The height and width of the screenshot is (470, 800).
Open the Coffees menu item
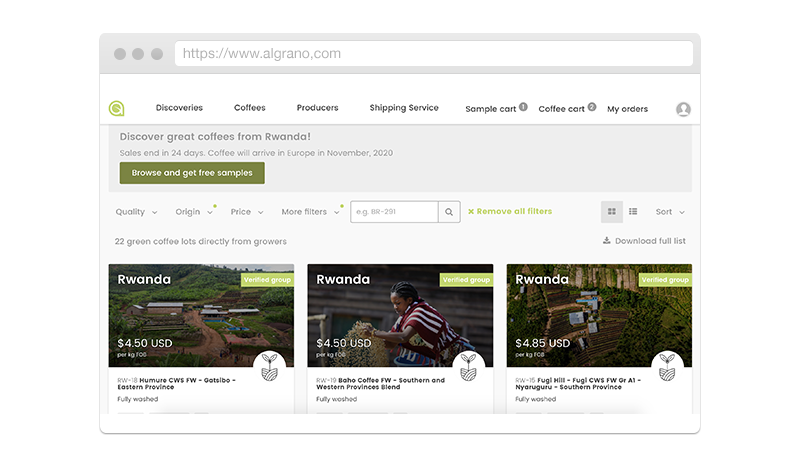249,108
